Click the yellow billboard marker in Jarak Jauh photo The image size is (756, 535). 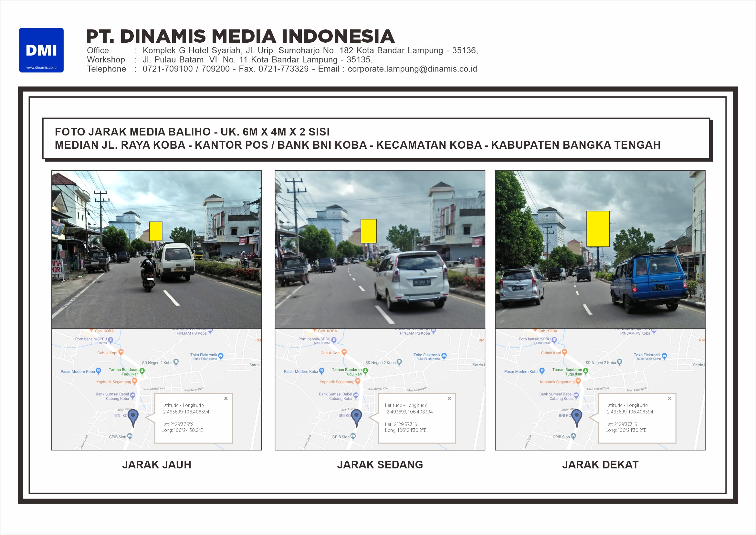tap(156, 231)
